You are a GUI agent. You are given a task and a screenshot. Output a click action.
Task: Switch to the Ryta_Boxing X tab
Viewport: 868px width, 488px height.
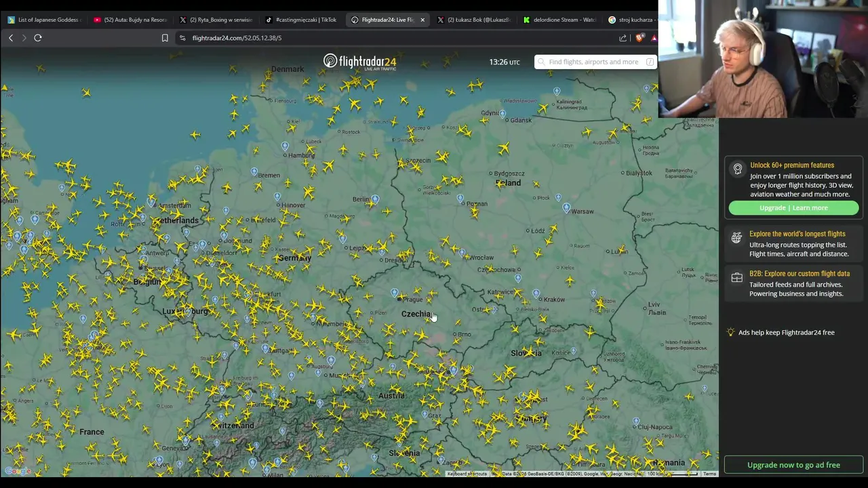(216, 20)
